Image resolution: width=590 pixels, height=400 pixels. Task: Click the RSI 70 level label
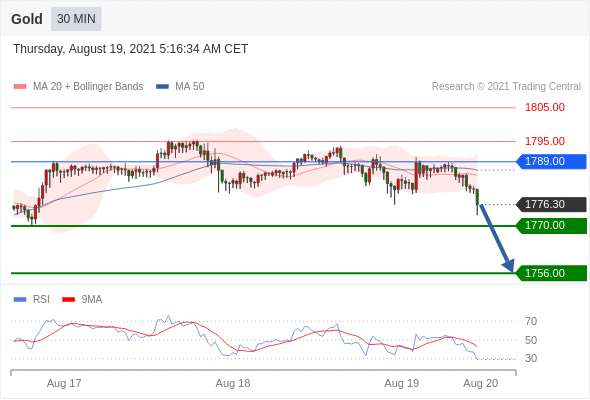(x=531, y=321)
